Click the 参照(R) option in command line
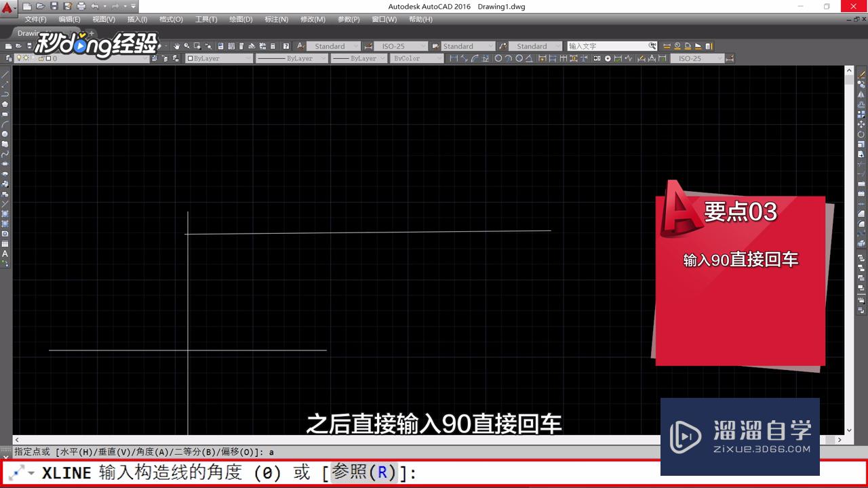This screenshot has height=488, width=868. click(x=363, y=472)
